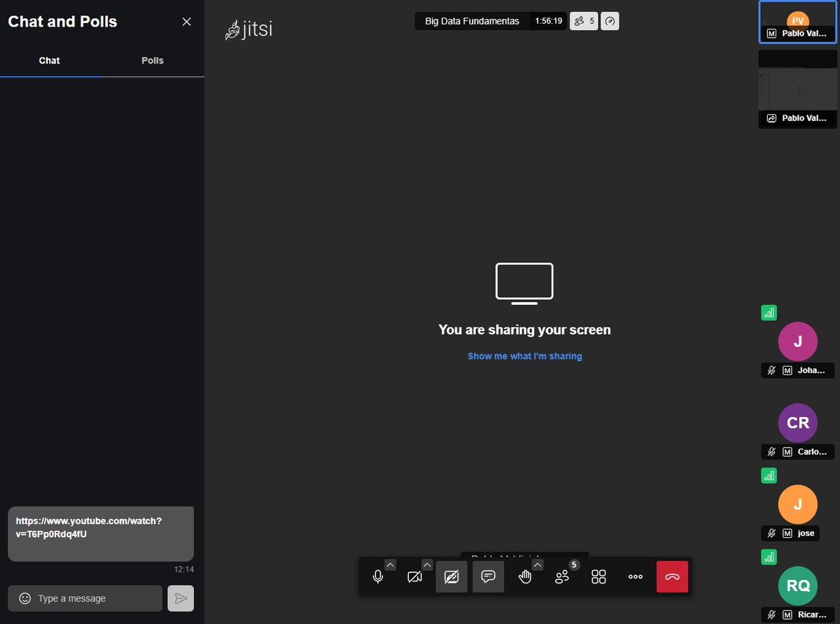Toggle the microphone mute button

pos(378,576)
